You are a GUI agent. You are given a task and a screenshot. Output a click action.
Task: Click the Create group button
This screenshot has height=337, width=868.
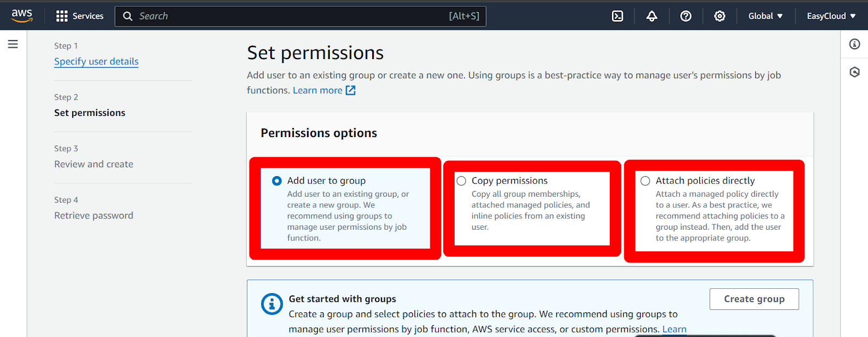(x=754, y=299)
